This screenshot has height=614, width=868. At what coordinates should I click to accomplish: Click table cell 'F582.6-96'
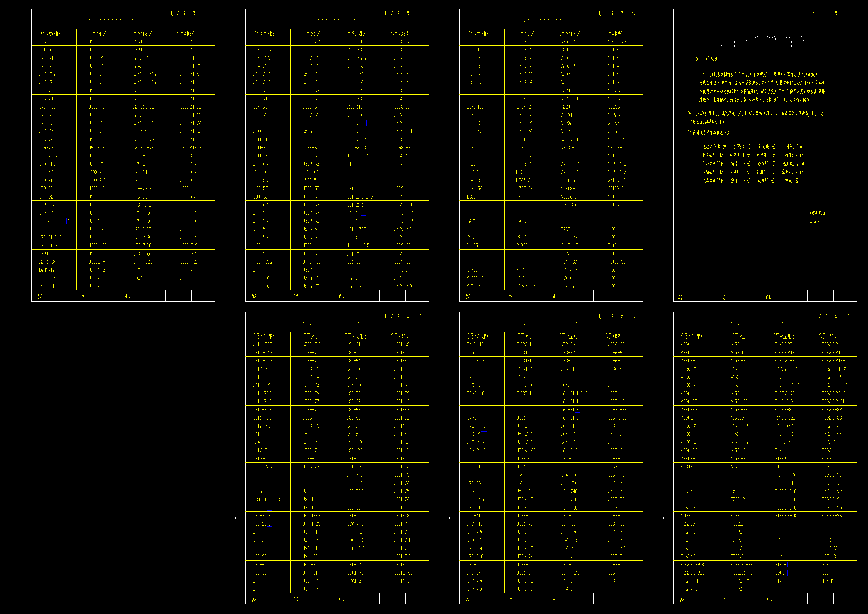832,516
